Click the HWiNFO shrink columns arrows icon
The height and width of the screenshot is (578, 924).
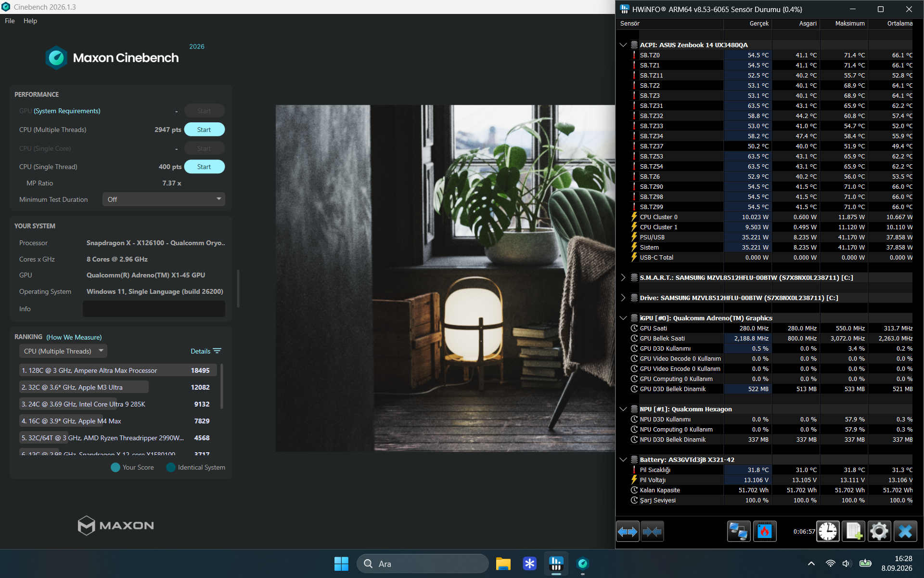click(652, 531)
